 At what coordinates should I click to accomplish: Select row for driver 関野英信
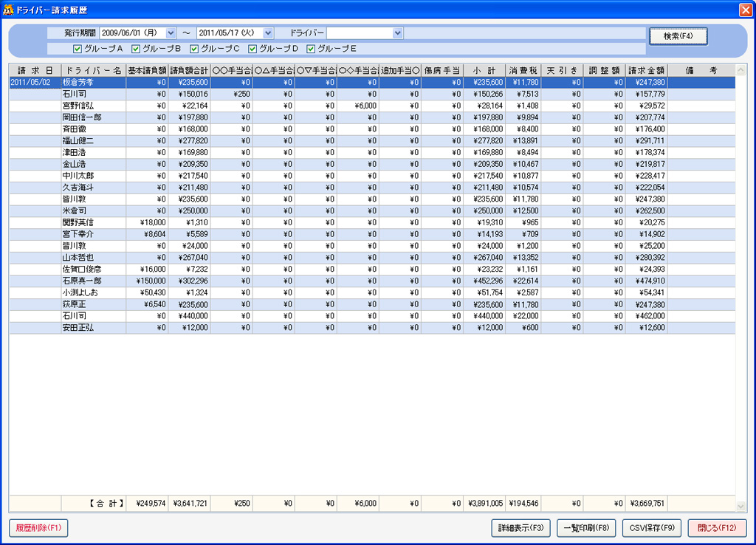(372, 223)
